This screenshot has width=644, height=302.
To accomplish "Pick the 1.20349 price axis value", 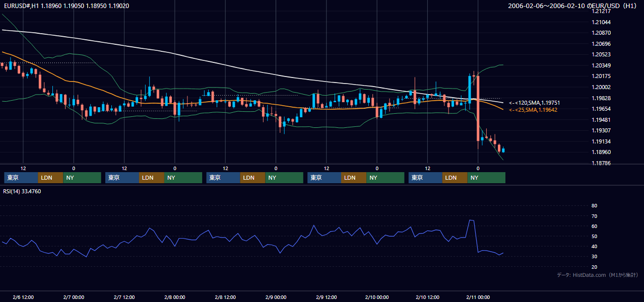I will (601, 65).
